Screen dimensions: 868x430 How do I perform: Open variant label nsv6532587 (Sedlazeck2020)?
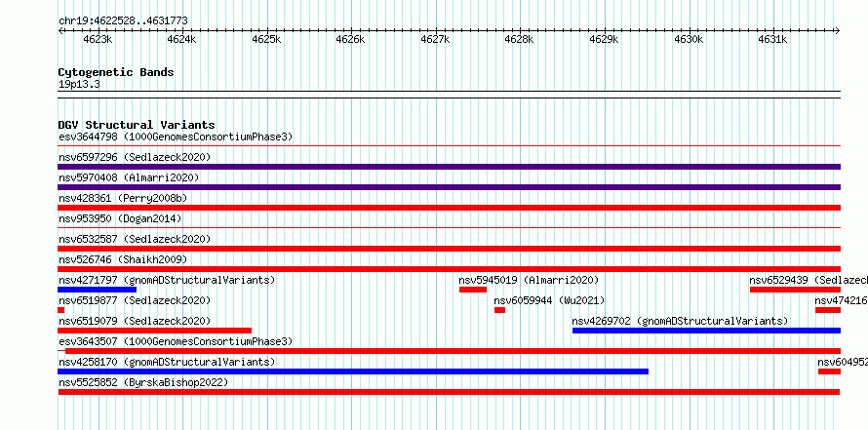(x=135, y=239)
